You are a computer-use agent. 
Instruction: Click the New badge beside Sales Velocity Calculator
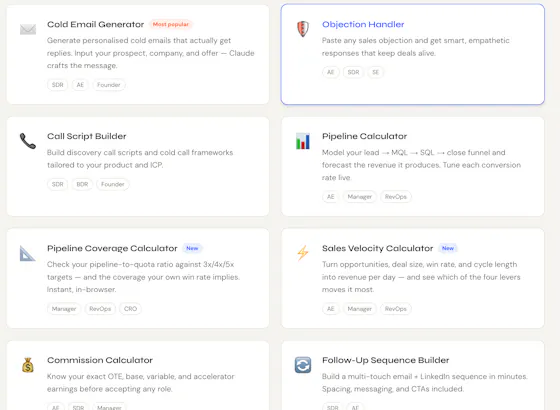[x=448, y=248]
